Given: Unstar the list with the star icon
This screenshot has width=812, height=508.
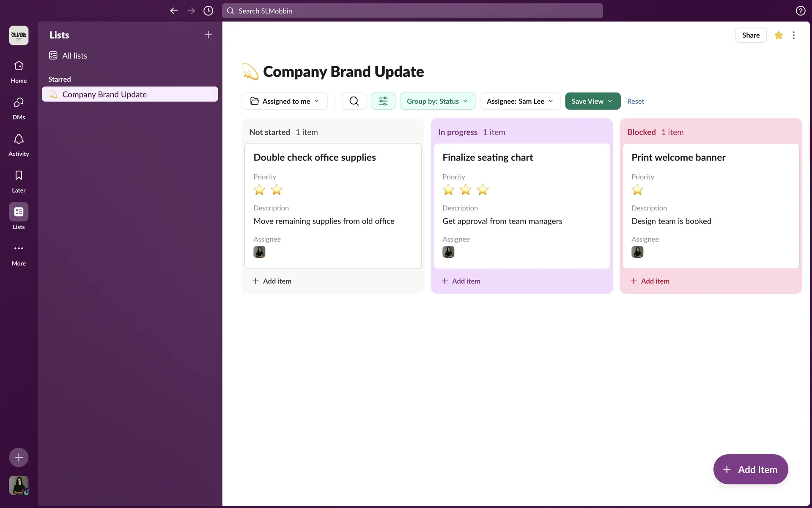Looking at the screenshot, I should 778,35.
